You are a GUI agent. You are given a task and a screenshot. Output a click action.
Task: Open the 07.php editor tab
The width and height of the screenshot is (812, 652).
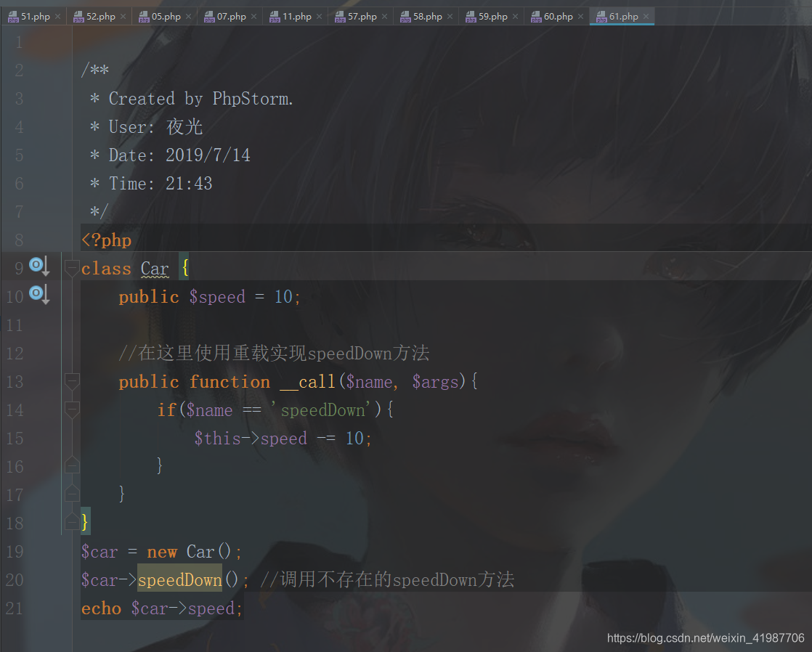click(231, 17)
